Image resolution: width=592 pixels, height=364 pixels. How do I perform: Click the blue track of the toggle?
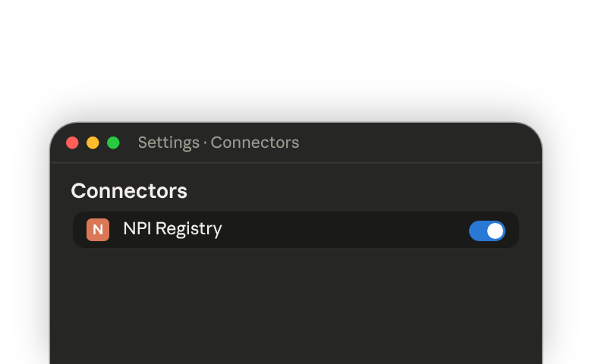[477, 231]
